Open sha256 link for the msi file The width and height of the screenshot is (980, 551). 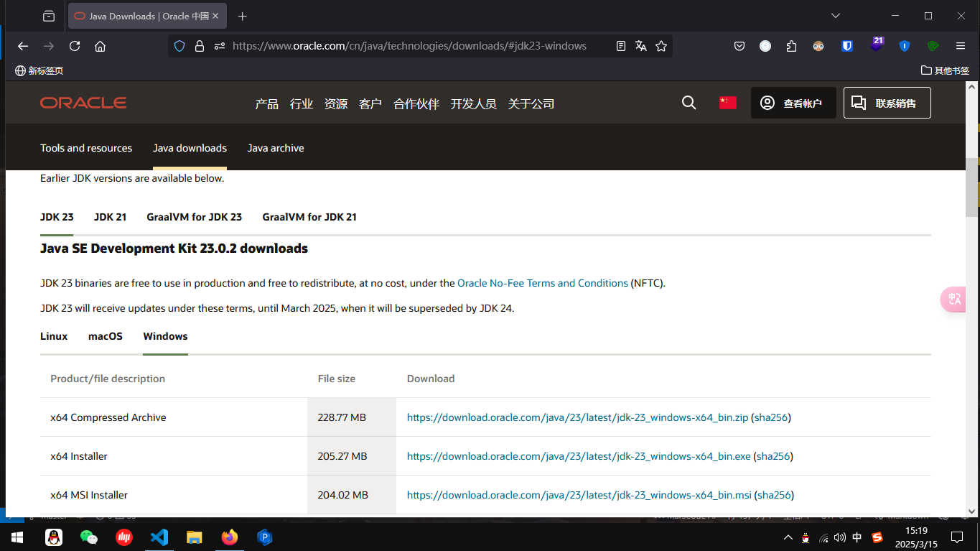point(774,495)
